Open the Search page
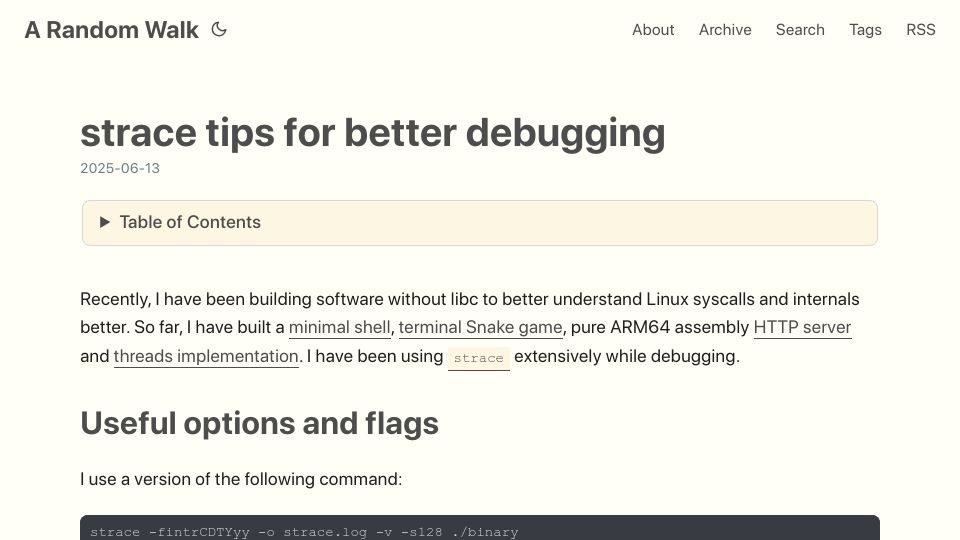Image resolution: width=960 pixels, height=540 pixels. [800, 29]
